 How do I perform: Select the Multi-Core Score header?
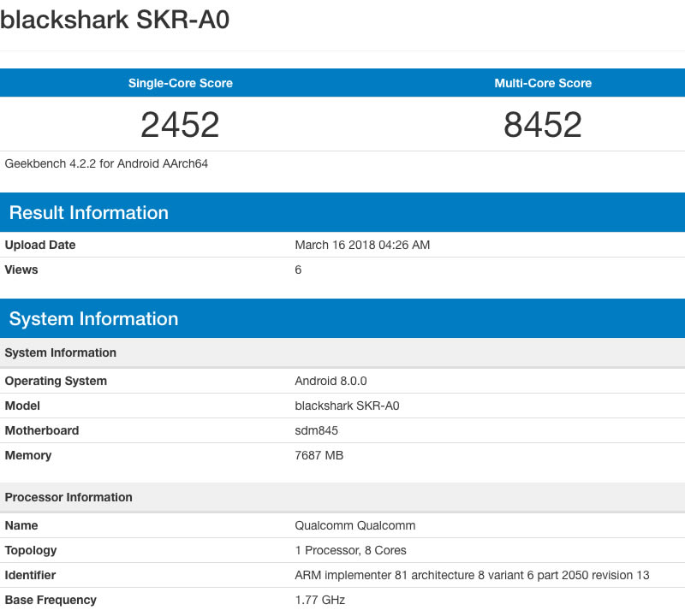pyautogui.click(x=543, y=83)
